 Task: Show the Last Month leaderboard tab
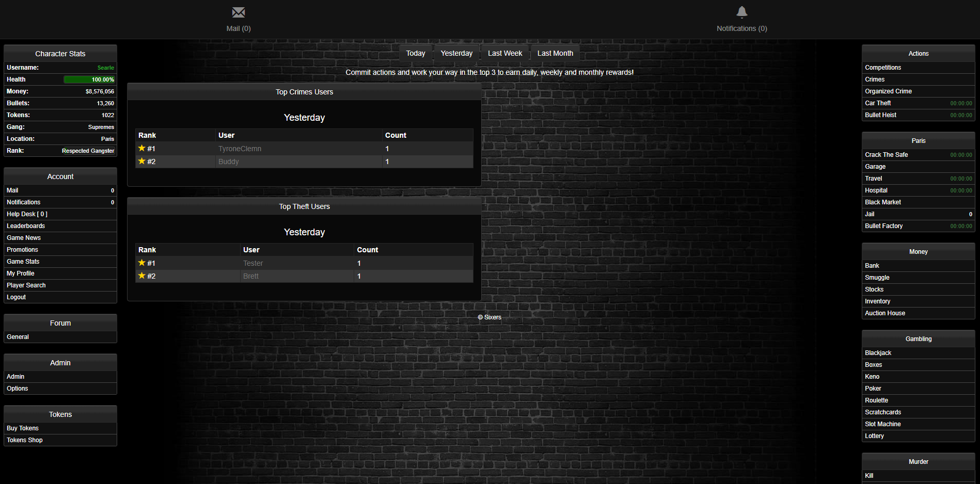(x=555, y=53)
